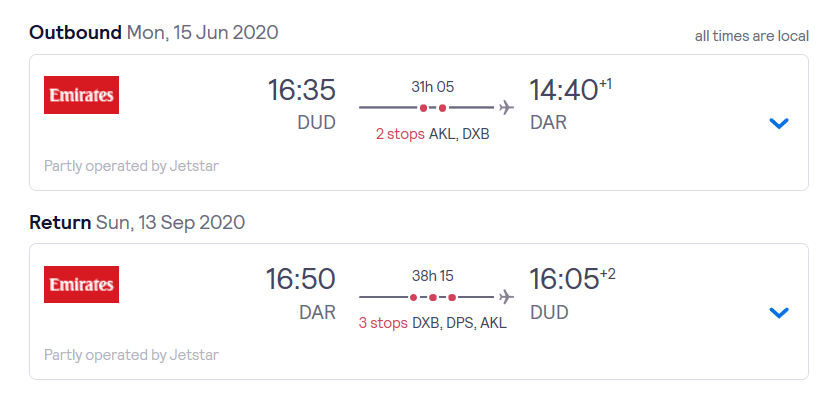
Task: Click the Emirates logo on the outbound flight
Action: (82, 95)
